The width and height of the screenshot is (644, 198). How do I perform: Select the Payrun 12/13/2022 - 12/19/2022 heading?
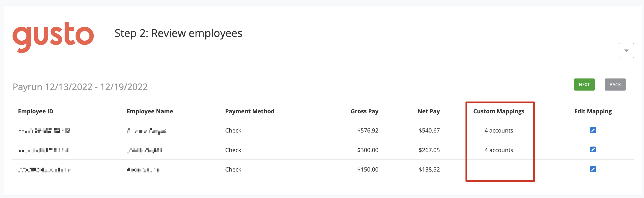(x=80, y=87)
